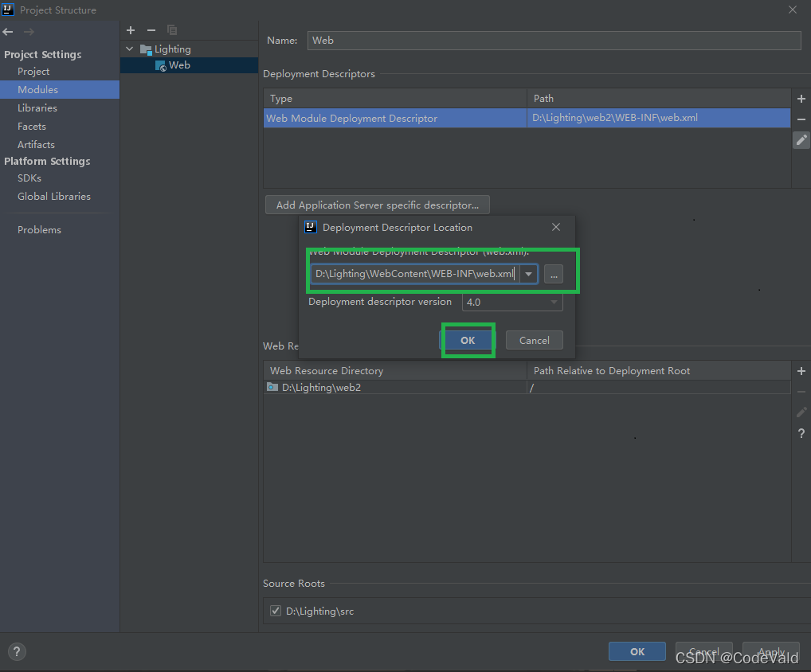Click the Path column header
Screen dimensions: 811x672
point(658,98)
